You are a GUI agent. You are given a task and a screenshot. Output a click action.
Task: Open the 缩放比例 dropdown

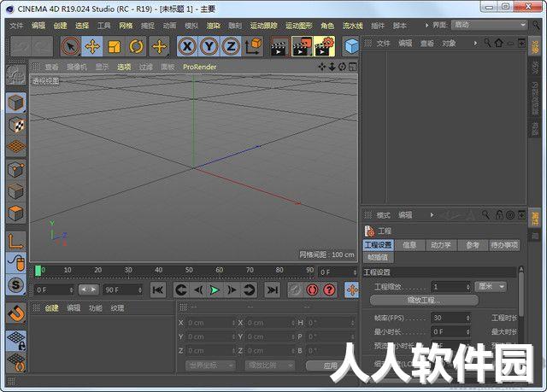[x=270, y=366]
